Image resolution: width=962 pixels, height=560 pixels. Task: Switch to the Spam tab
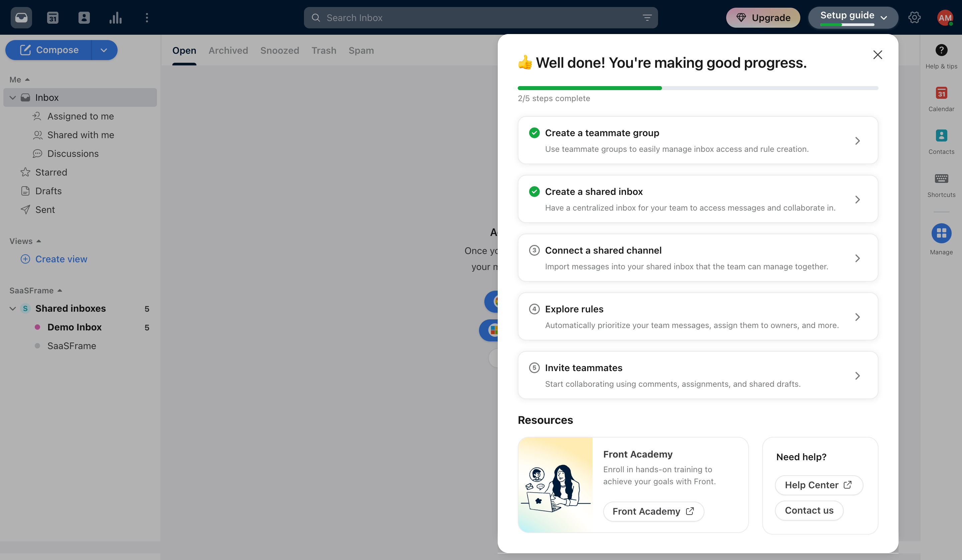coord(361,50)
